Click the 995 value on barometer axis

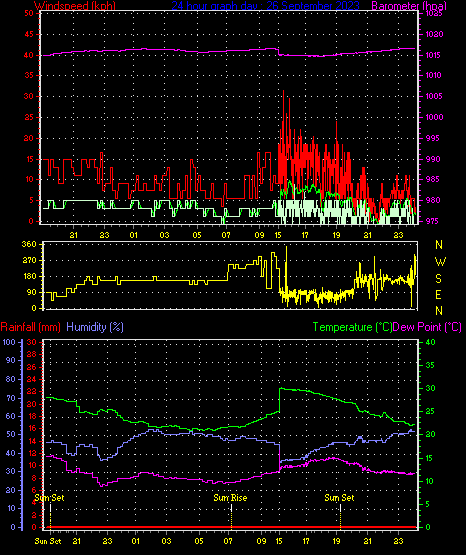coord(432,138)
